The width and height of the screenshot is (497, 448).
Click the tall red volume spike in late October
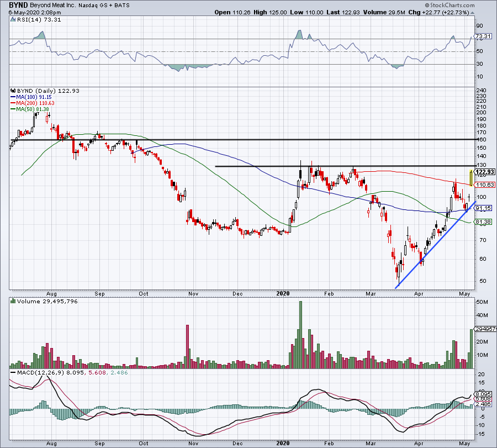[187, 346]
